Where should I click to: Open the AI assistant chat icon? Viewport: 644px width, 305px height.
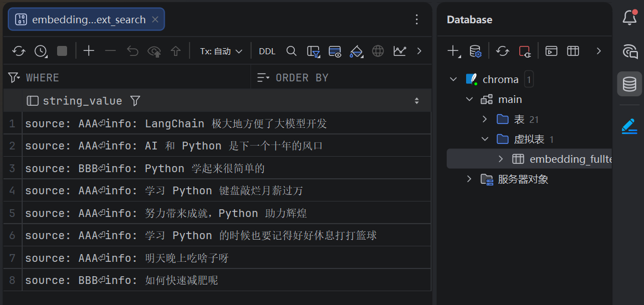pos(630,51)
